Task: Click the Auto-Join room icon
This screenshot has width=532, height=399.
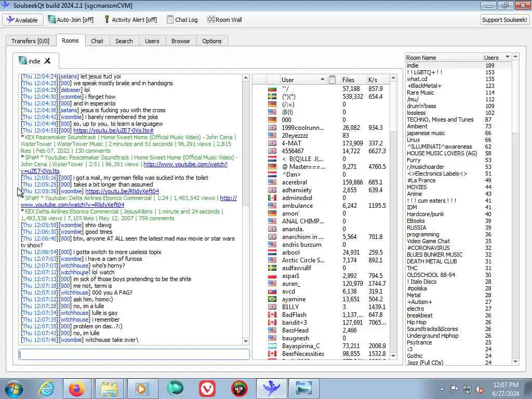Action: pos(51,19)
